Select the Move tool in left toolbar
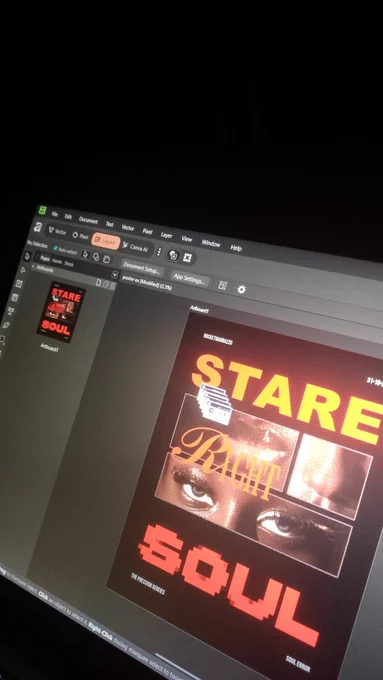Screen dimensions: 383x680 click(x=27, y=256)
